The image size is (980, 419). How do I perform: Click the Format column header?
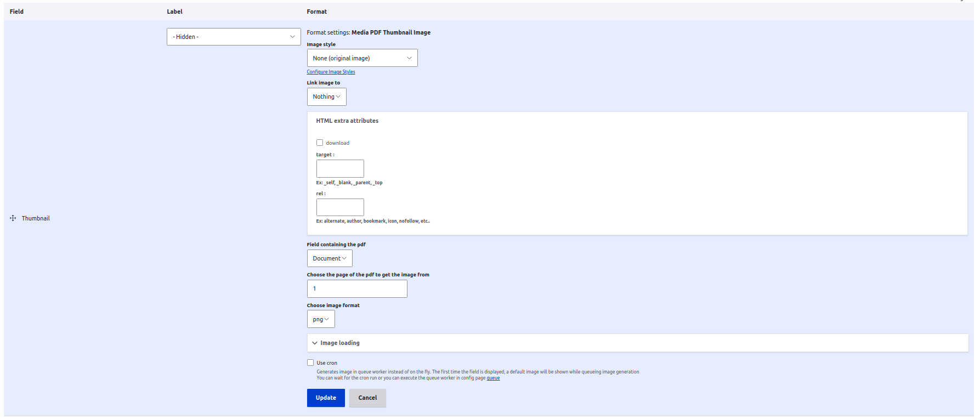(317, 12)
